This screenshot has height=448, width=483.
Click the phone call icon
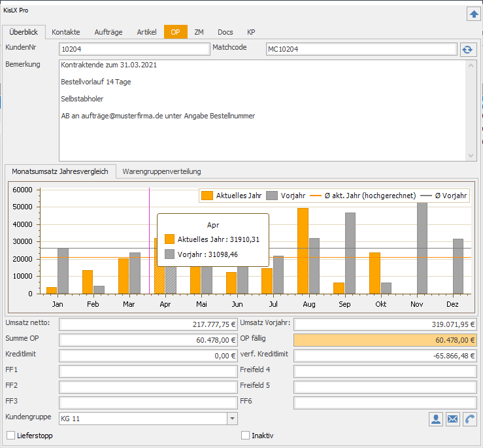point(469,419)
